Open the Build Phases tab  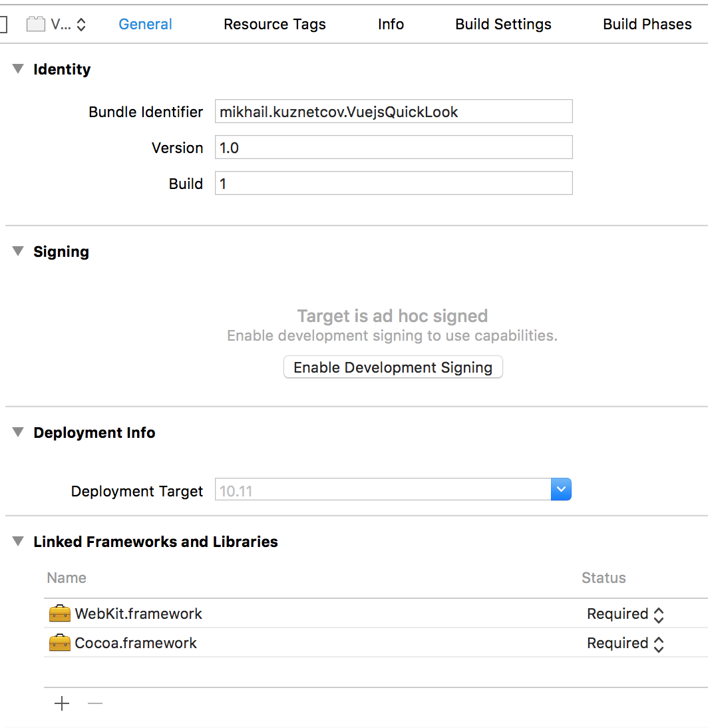pos(647,25)
